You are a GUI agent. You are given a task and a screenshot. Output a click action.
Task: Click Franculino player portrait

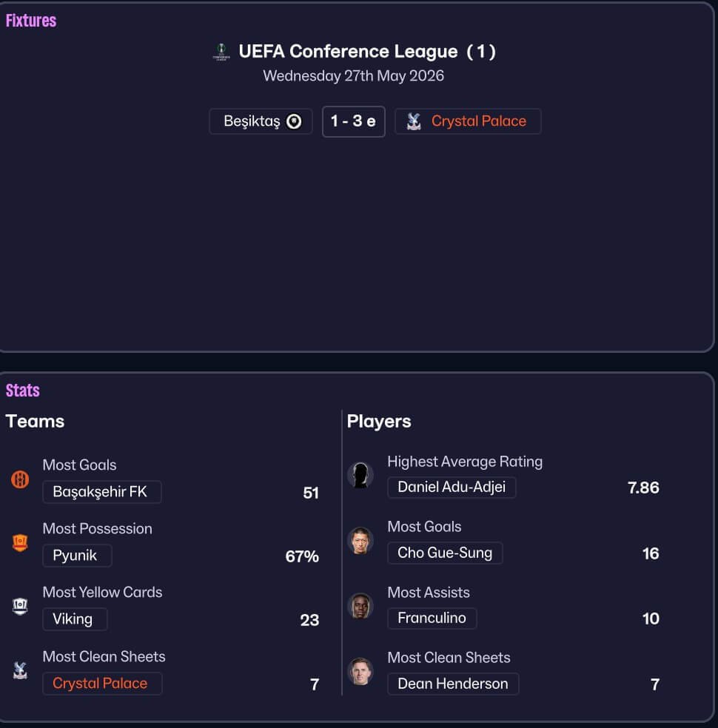360,606
